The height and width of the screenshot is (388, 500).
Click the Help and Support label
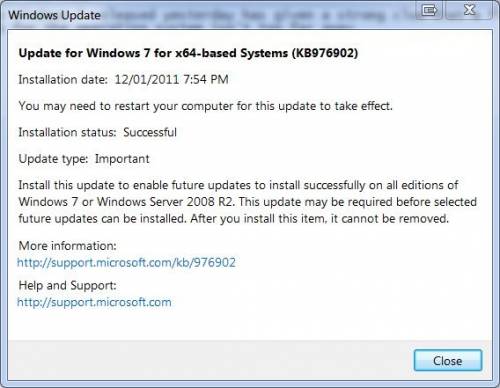click(x=68, y=286)
